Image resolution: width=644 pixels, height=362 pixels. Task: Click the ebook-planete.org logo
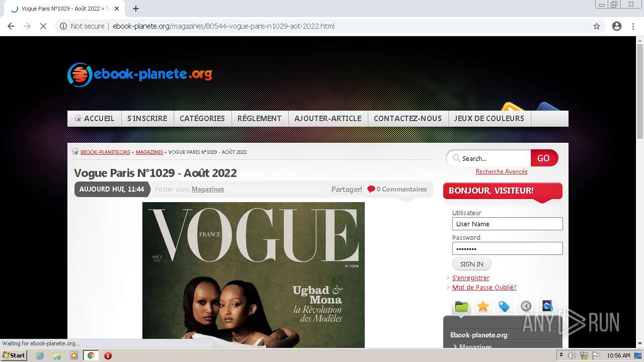click(140, 74)
